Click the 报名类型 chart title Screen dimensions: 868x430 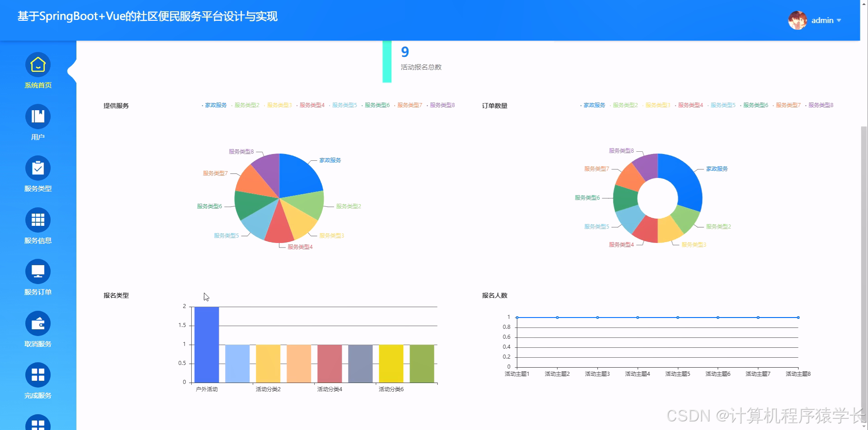(x=116, y=295)
